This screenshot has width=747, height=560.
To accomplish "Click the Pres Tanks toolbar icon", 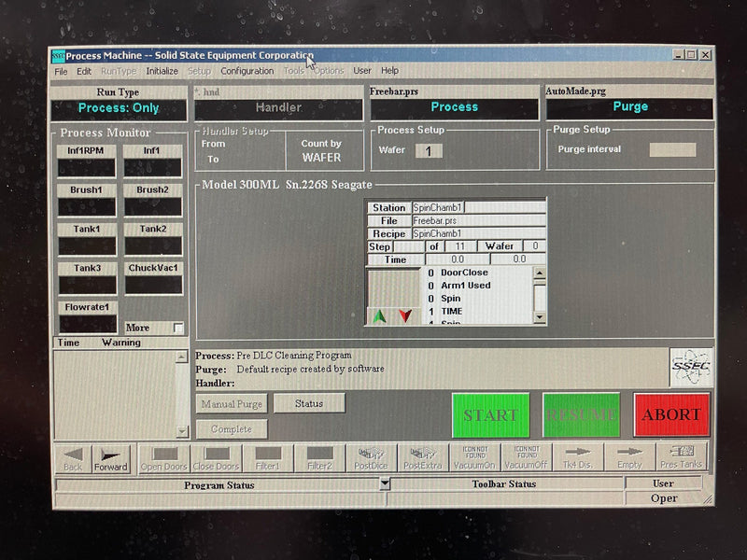I will (682, 457).
